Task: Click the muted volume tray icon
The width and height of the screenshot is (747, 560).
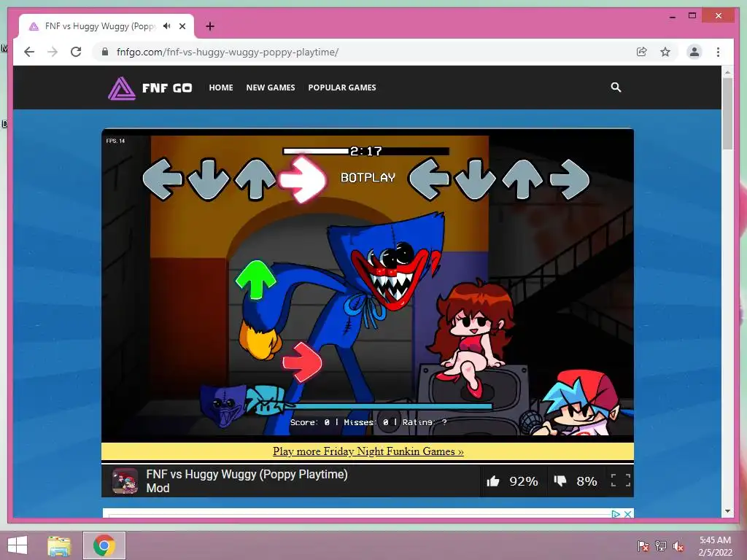Action: coord(678,546)
